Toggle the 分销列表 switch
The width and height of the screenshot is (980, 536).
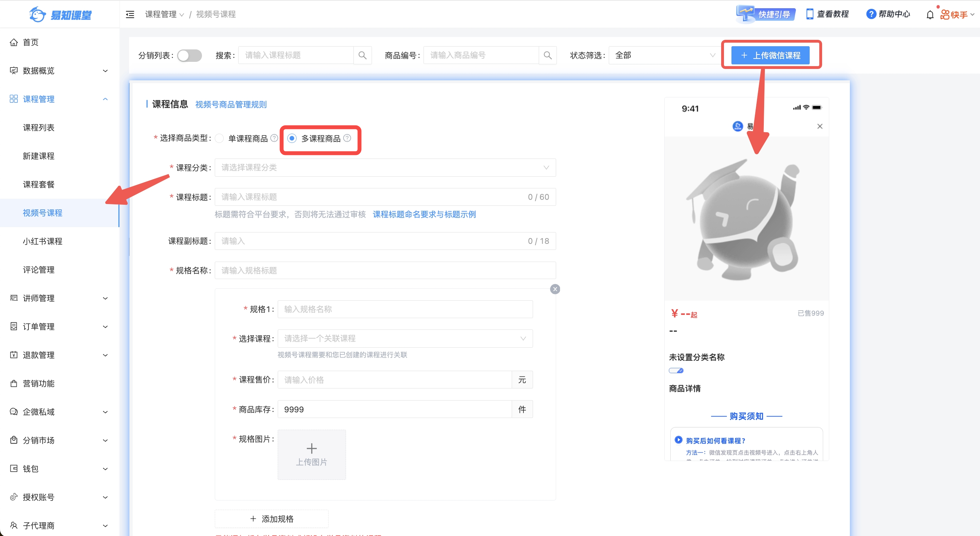pyautogui.click(x=190, y=55)
